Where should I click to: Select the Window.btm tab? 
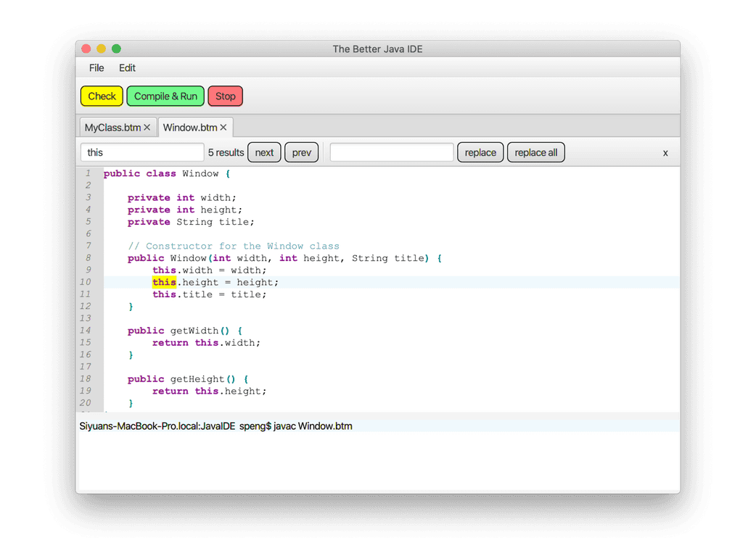190,127
